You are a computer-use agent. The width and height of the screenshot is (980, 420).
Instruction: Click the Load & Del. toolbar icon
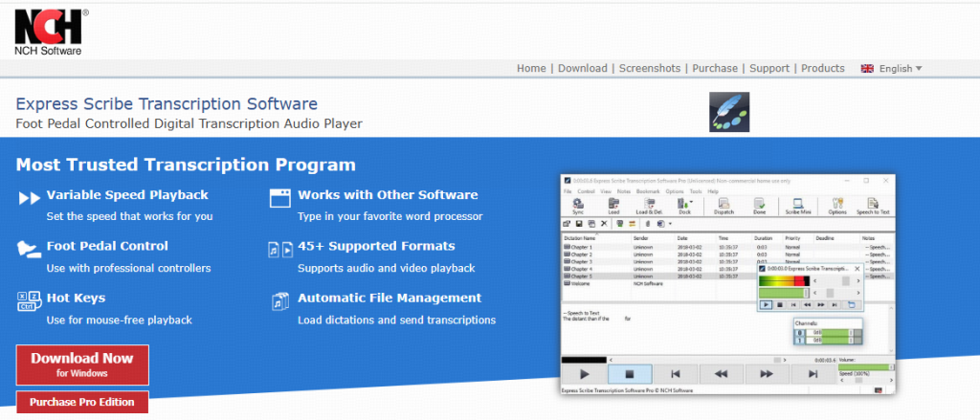[x=650, y=206]
